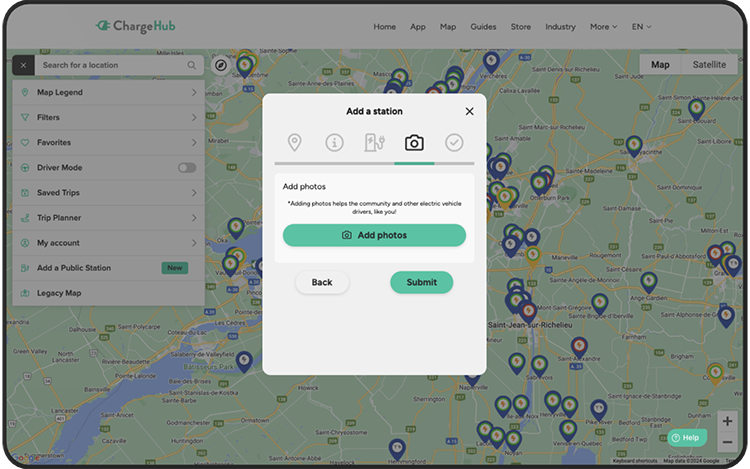750x469 pixels.
Task: Select the checkmark confirmation step icon
Action: click(x=454, y=142)
